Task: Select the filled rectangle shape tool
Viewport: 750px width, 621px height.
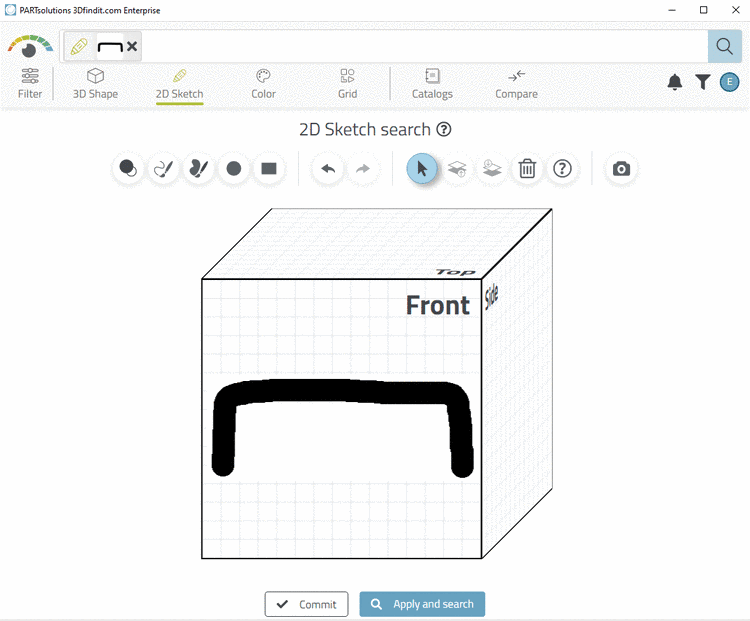Action: [x=269, y=168]
